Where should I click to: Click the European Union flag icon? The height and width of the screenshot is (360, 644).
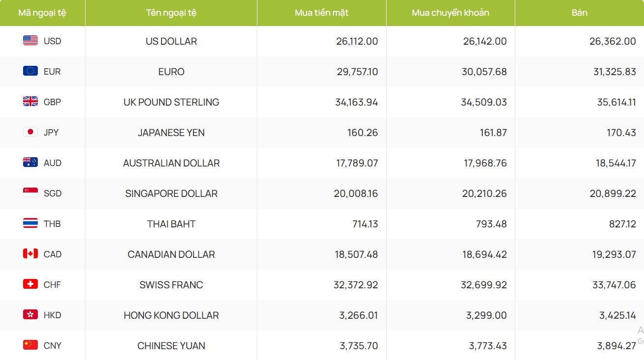[x=30, y=71]
